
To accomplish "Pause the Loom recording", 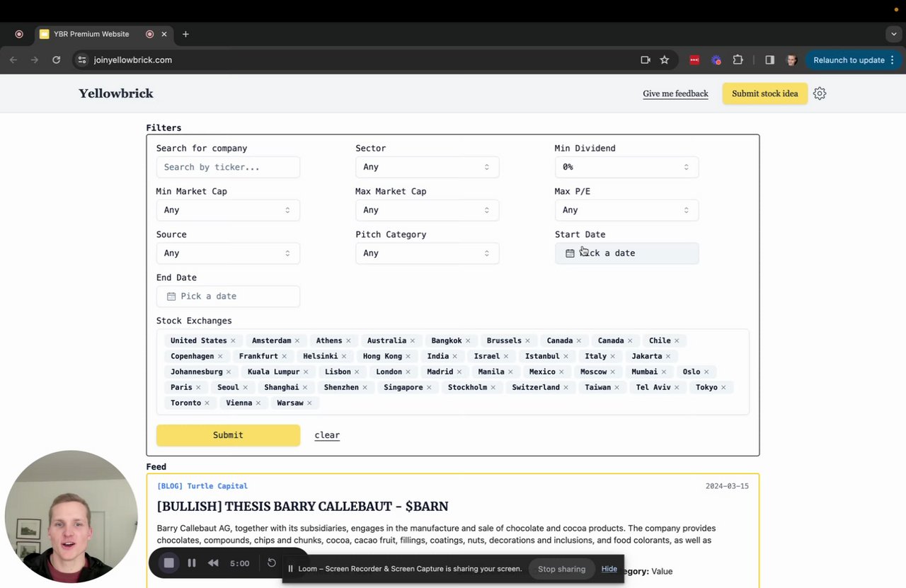I will (192, 563).
